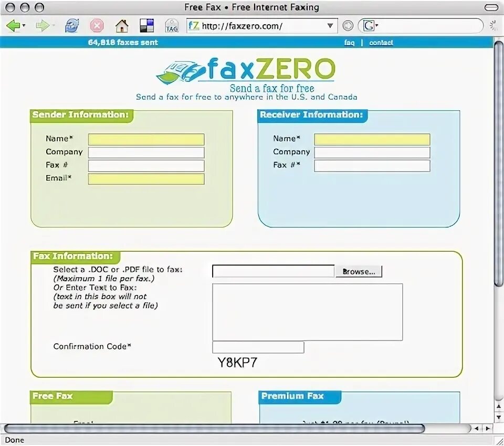Click the Receiver Name field

tap(372, 140)
